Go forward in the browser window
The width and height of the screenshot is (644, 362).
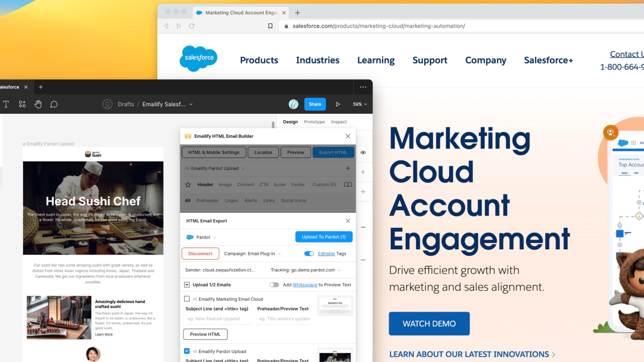tap(179, 26)
